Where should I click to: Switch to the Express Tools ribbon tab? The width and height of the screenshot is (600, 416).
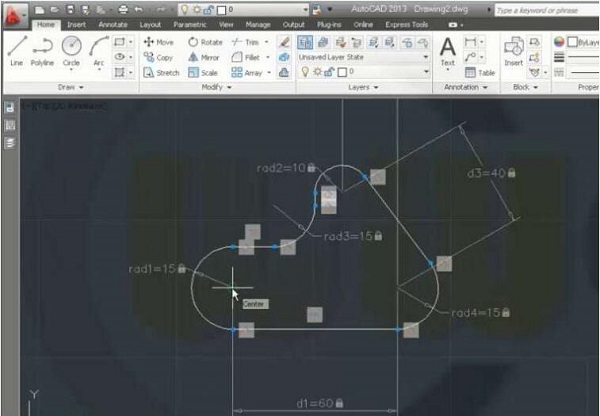[x=406, y=24]
